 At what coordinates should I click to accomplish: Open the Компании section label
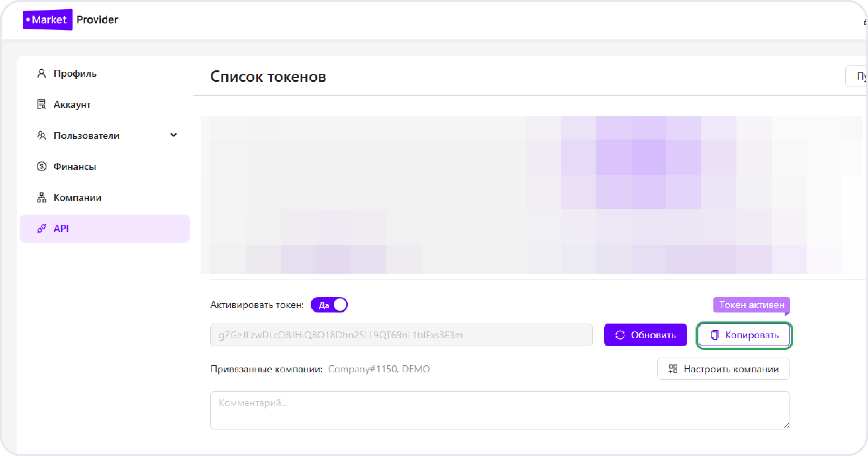click(78, 197)
